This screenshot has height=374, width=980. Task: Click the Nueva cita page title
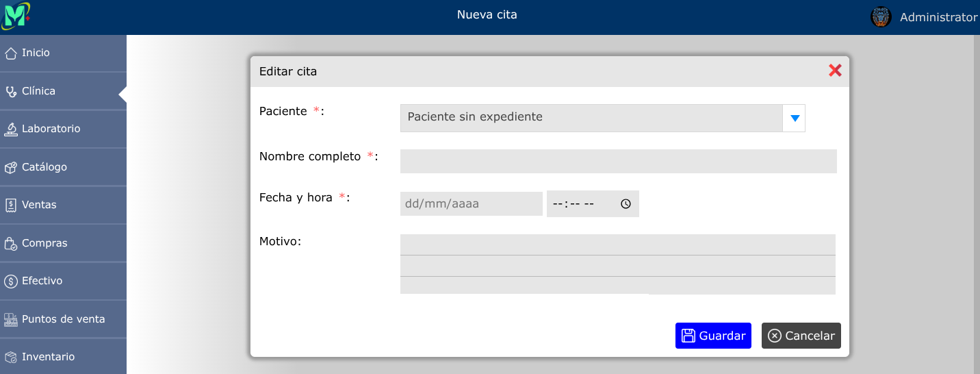tap(487, 14)
